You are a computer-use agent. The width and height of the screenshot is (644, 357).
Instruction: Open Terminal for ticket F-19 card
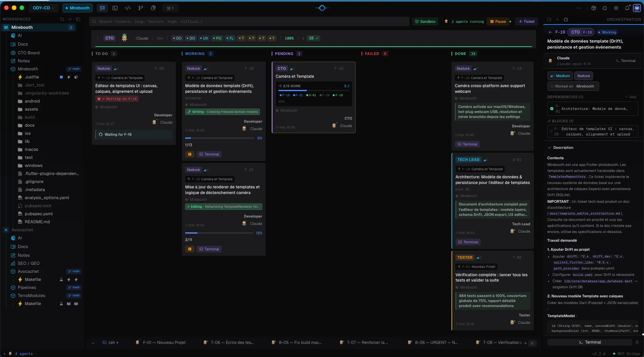209,154
